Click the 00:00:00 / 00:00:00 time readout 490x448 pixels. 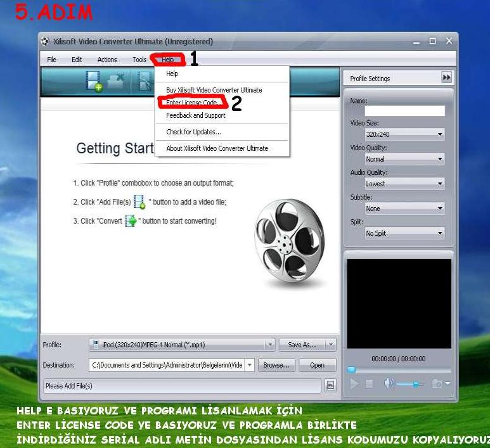(x=399, y=359)
